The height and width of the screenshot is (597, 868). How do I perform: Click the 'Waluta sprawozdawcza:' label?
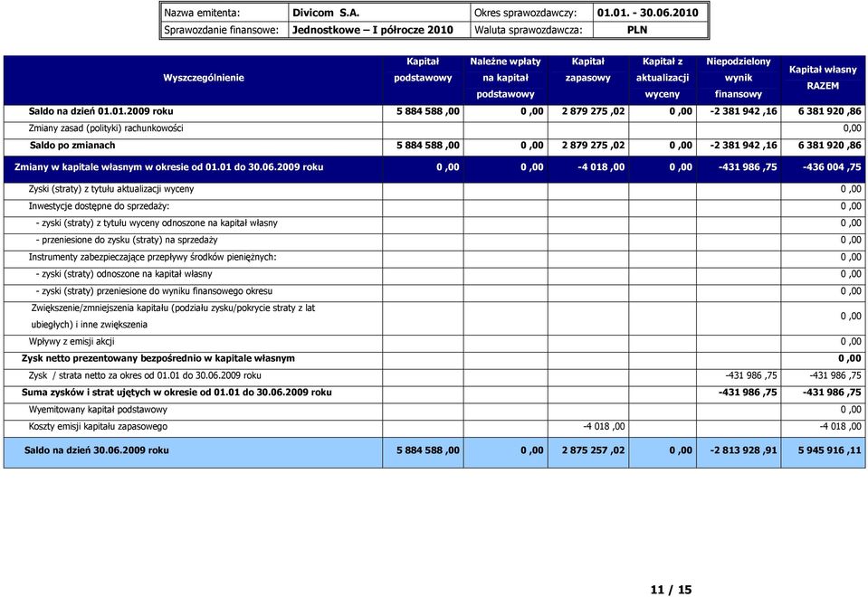(x=529, y=30)
